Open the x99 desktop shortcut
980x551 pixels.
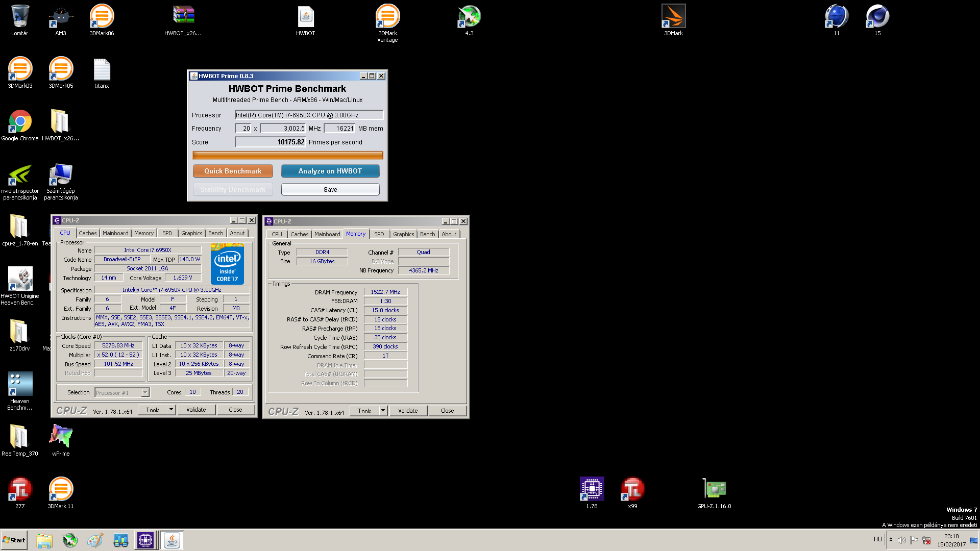pos(632,493)
